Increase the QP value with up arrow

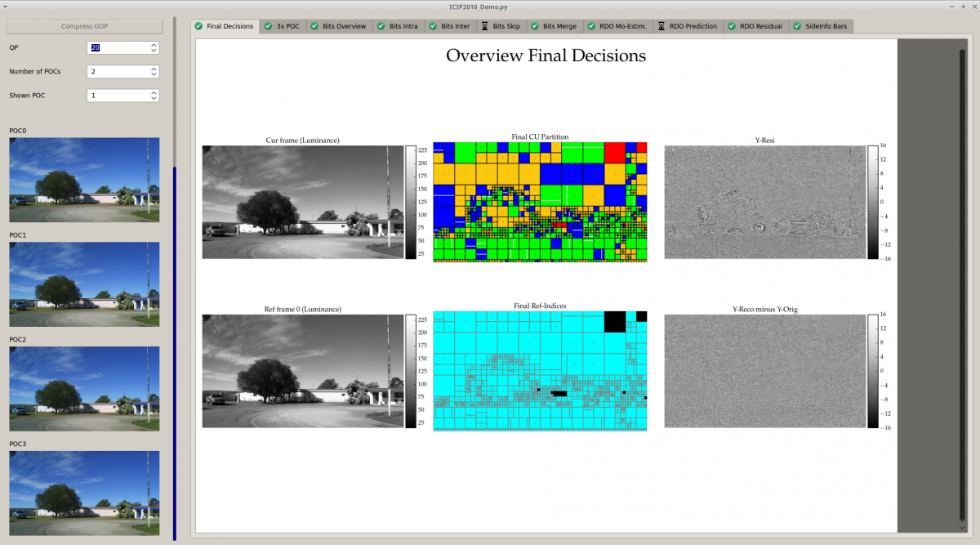[154, 45]
